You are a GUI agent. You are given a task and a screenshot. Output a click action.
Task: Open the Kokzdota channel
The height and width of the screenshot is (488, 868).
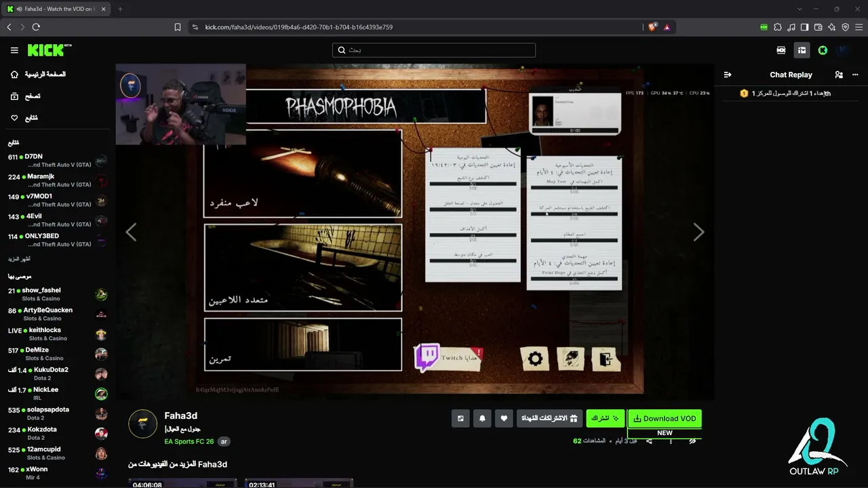tap(58, 433)
